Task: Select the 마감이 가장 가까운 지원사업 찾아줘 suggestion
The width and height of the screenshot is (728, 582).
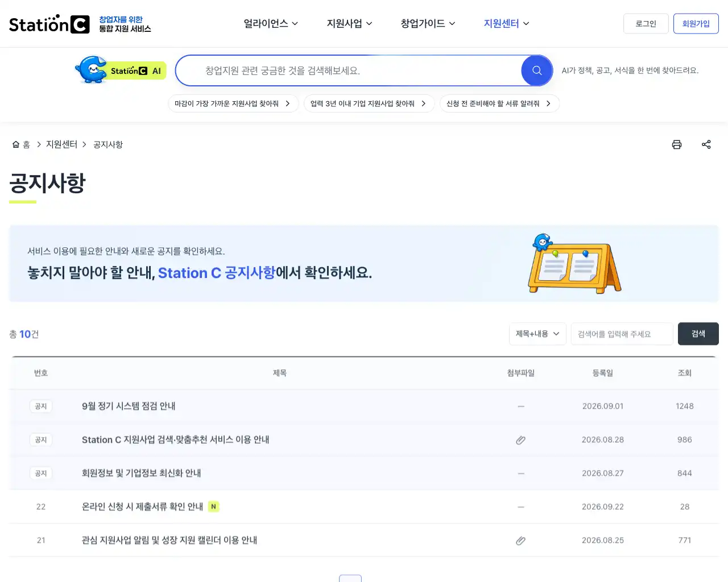Action: (233, 103)
